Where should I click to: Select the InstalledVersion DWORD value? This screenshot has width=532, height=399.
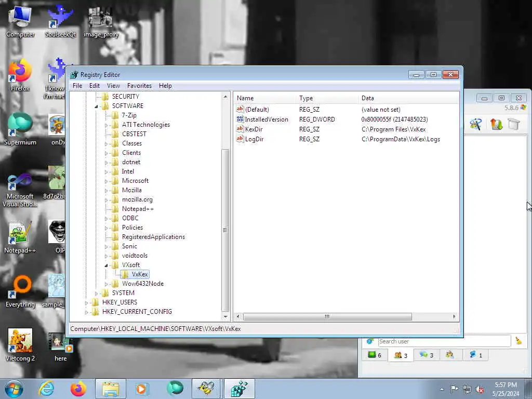(267, 119)
